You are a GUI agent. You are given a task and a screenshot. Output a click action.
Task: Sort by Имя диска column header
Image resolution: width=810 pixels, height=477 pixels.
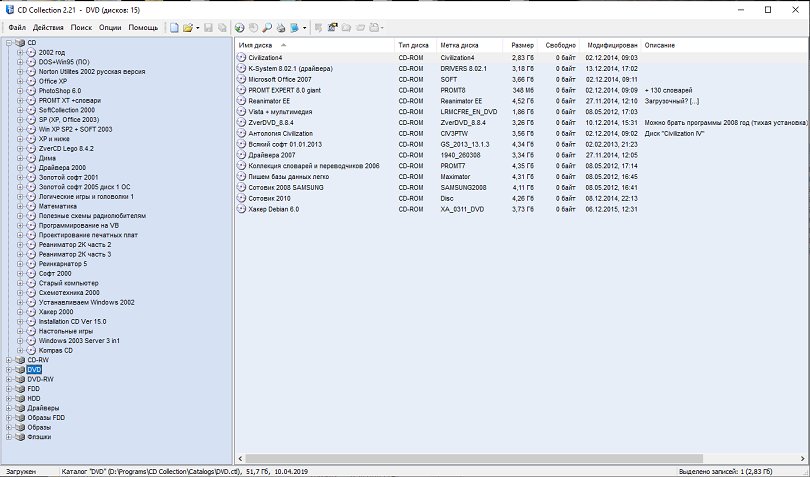coord(315,45)
